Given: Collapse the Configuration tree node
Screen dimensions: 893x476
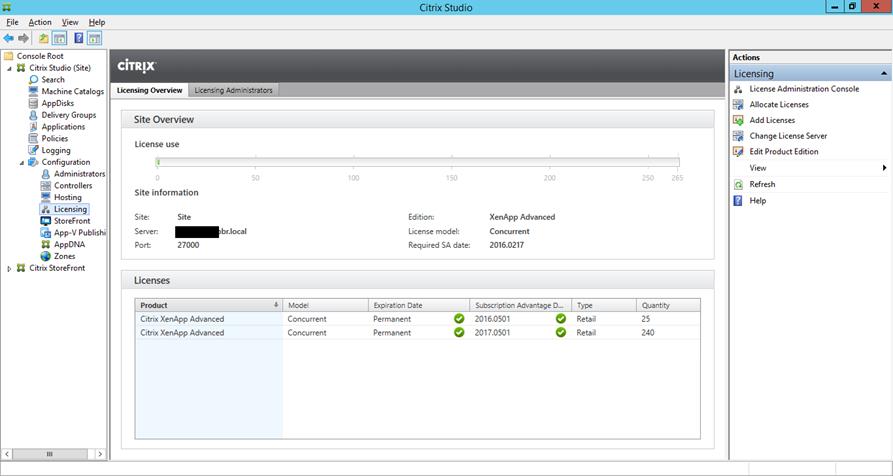Looking at the screenshot, I should tap(22, 162).
